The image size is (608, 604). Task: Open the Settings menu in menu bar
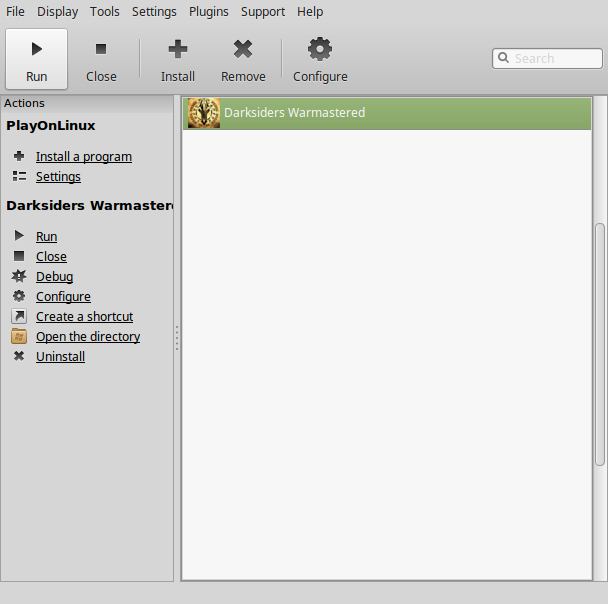coord(154,12)
